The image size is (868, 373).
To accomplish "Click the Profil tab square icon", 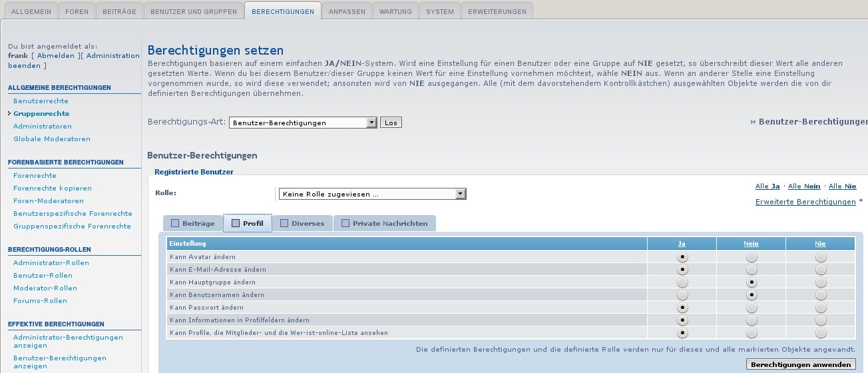I will tap(236, 223).
